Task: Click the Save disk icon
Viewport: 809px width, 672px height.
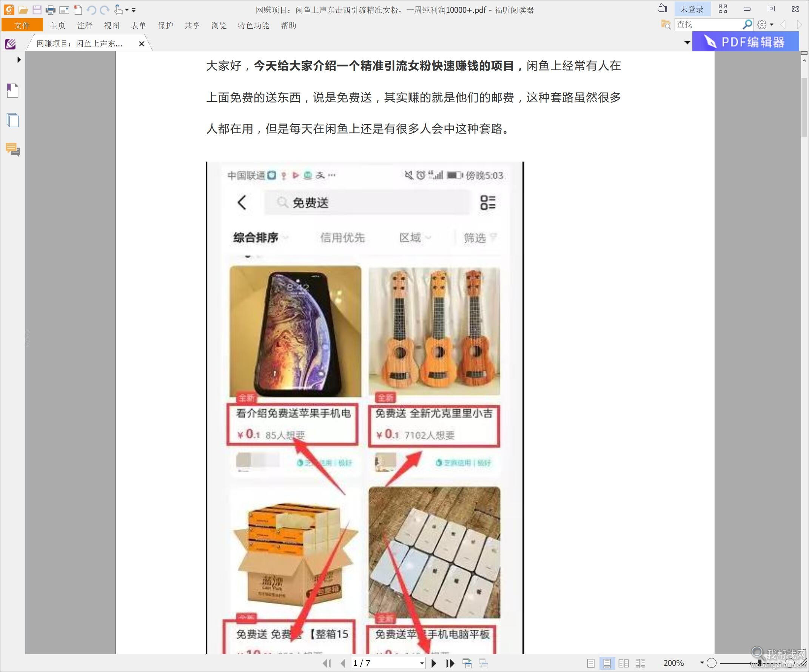Action: [37, 10]
